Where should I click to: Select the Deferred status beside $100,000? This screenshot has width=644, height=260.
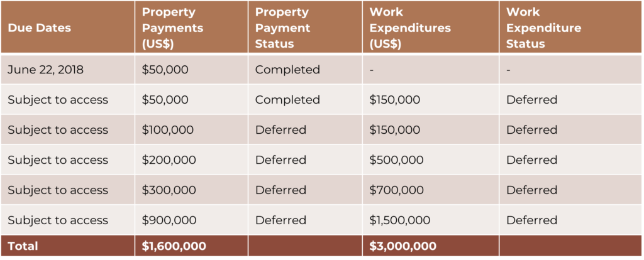click(280, 130)
